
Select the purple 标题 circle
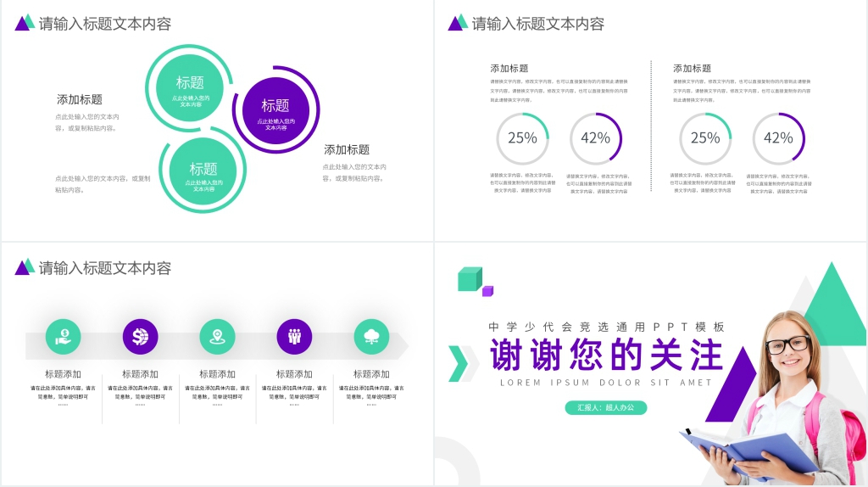[x=275, y=109]
